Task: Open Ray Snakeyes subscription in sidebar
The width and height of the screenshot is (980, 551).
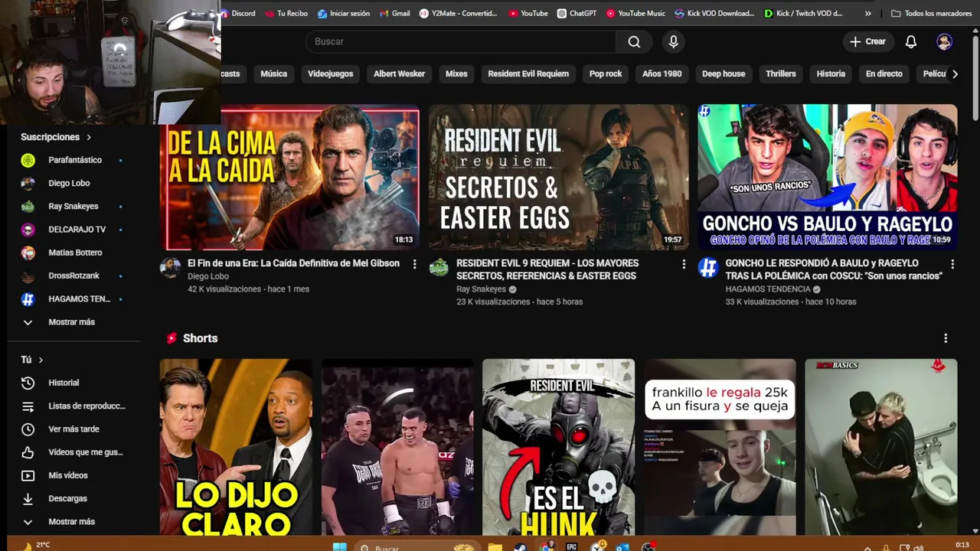Action: [x=73, y=206]
